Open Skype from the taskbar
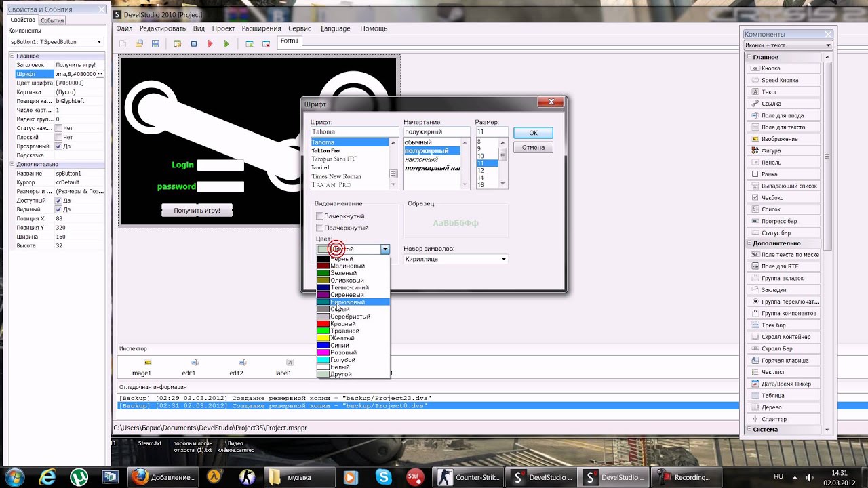 tap(384, 476)
